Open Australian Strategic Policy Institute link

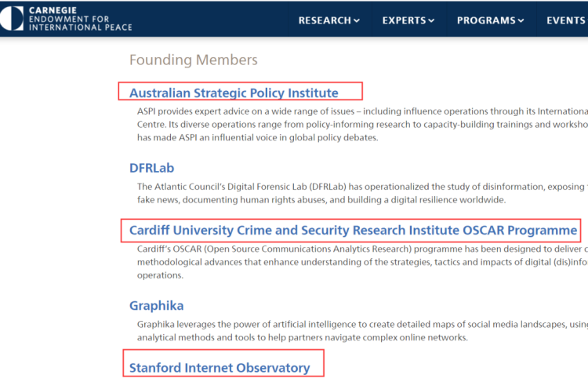pyautogui.click(x=234, y=93)
